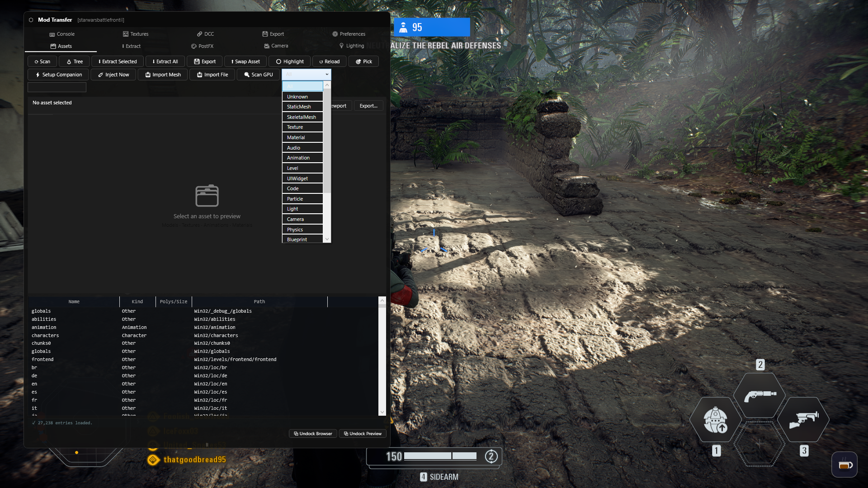Select StaticMesh from the asset type dropdown
This screenshot has width=868, height=488.
pos(299,106)
